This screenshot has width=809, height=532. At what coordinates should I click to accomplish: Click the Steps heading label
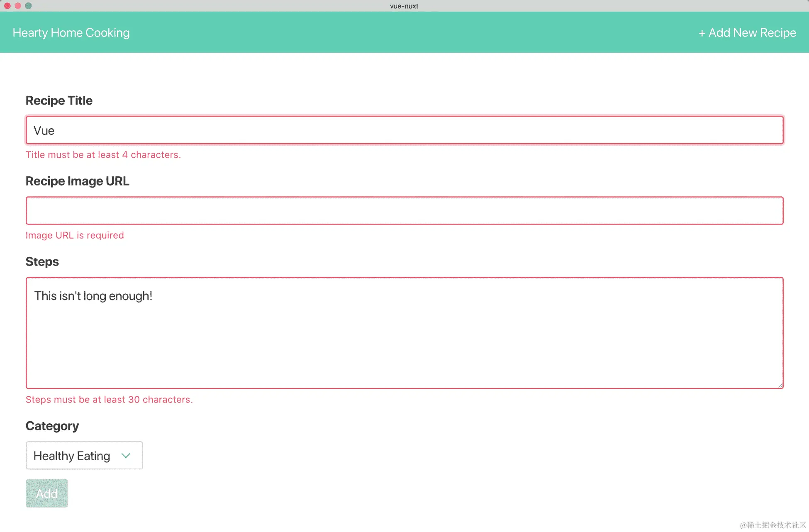tap(42, 261)
